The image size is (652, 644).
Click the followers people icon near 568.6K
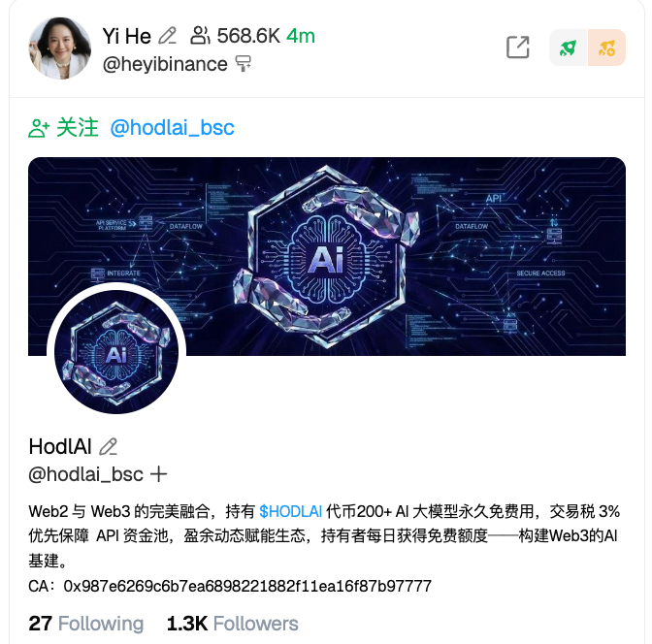pyautogui.click(x=200, y=36)
